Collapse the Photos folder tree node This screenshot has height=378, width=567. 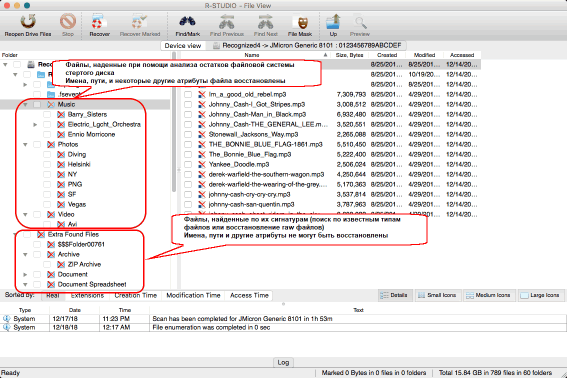tap(25, 144)
